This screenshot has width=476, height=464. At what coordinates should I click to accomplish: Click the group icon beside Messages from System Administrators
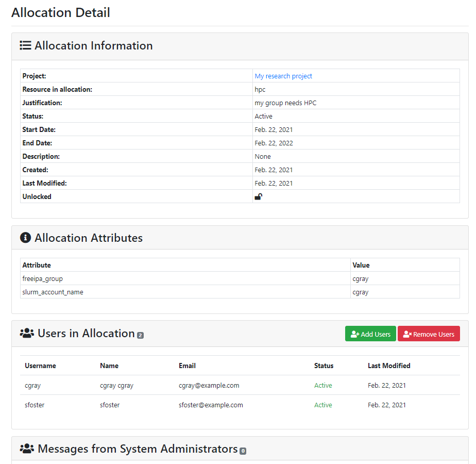(27, 449)
